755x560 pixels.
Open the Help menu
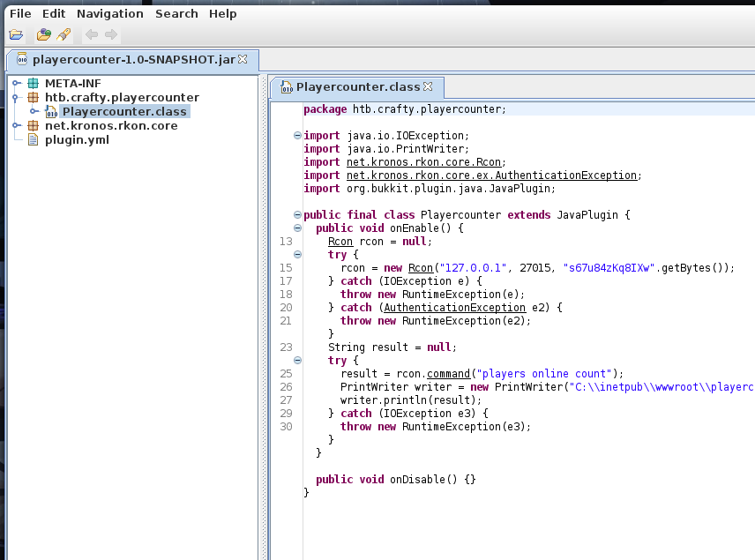click(x=222, y=13)
